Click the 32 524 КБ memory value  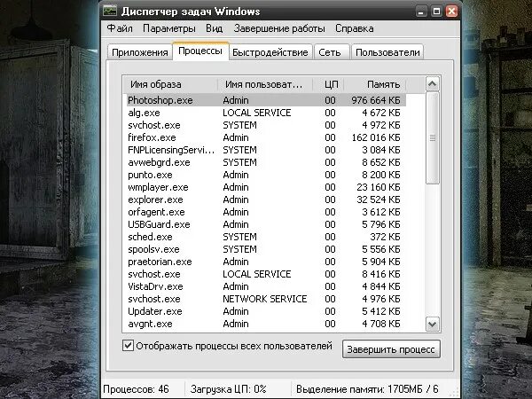click(379, 199)
